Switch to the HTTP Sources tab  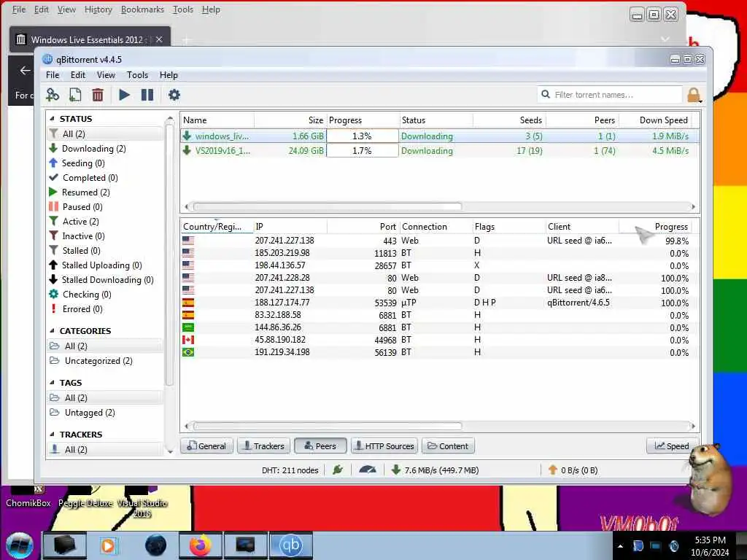[x=384, y=446]
